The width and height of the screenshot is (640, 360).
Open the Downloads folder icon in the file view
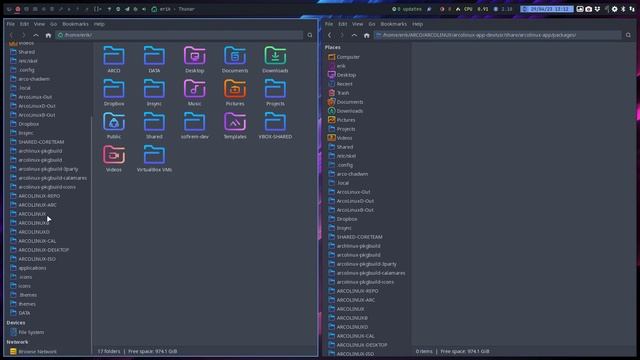pos(275,59)
